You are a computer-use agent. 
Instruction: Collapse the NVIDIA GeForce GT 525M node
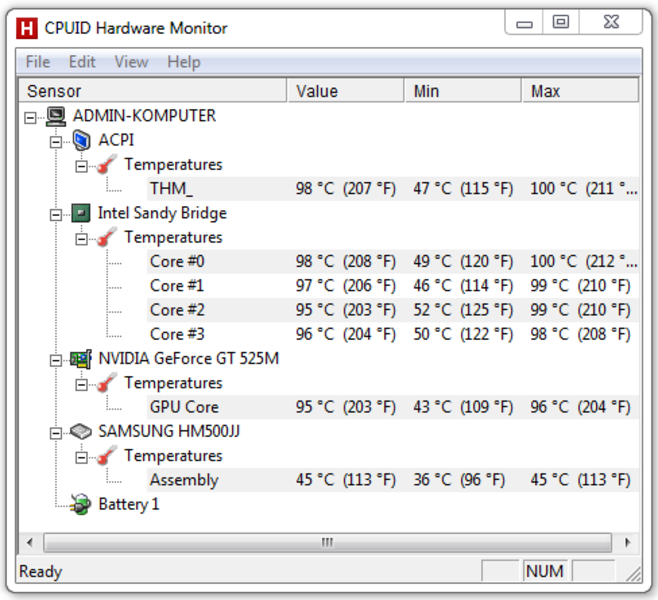click(x=56, y=360)
